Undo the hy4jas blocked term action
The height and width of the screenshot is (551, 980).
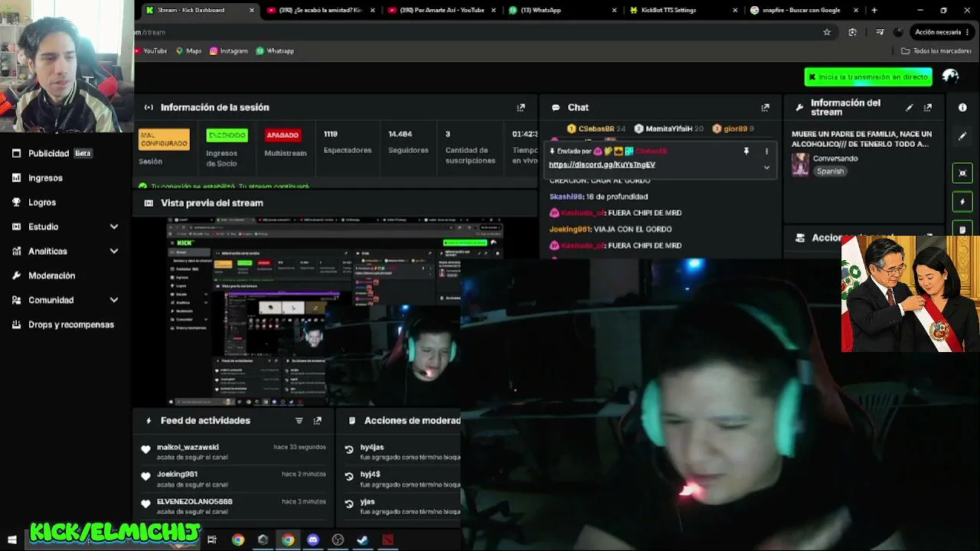tap(349, 450)
